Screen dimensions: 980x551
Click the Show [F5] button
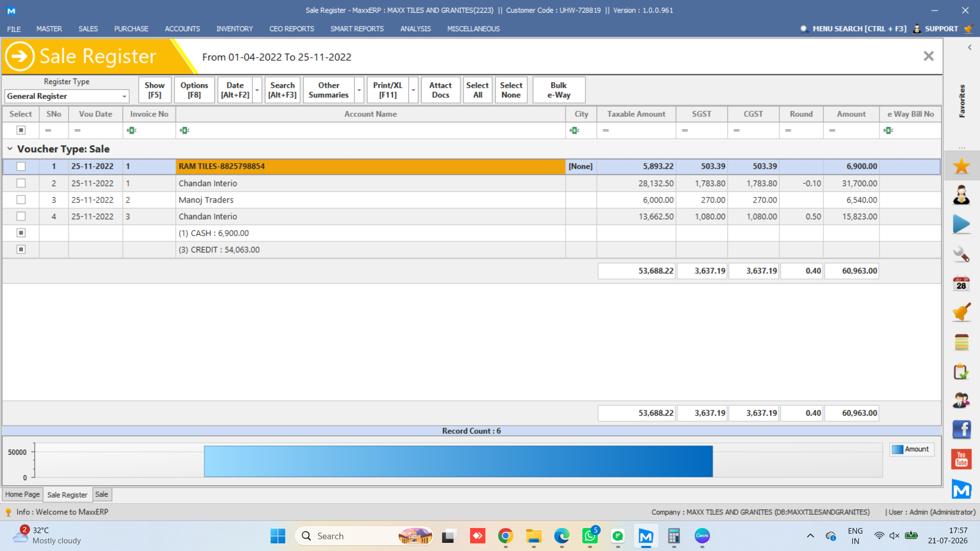pos(155,90)
